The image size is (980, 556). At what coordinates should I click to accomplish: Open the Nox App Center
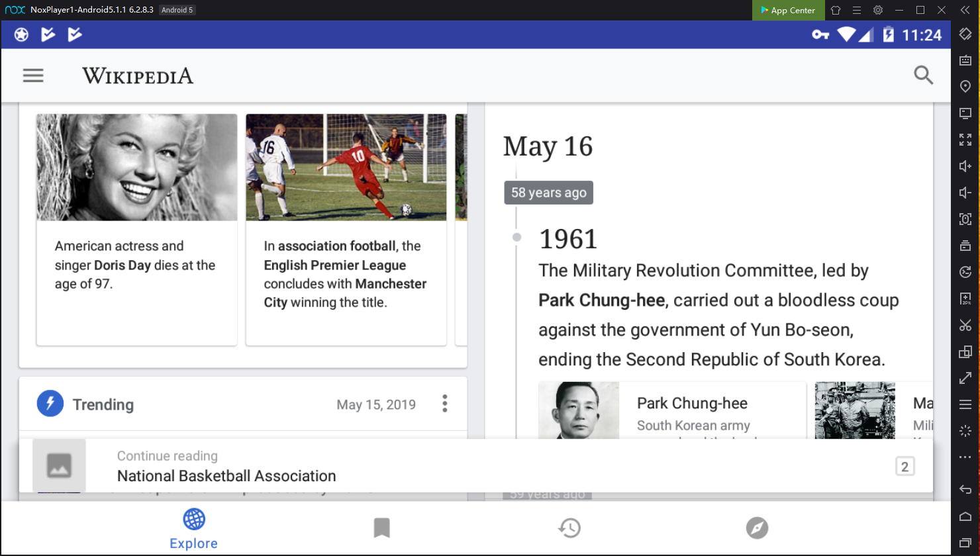tap(788, 10)
